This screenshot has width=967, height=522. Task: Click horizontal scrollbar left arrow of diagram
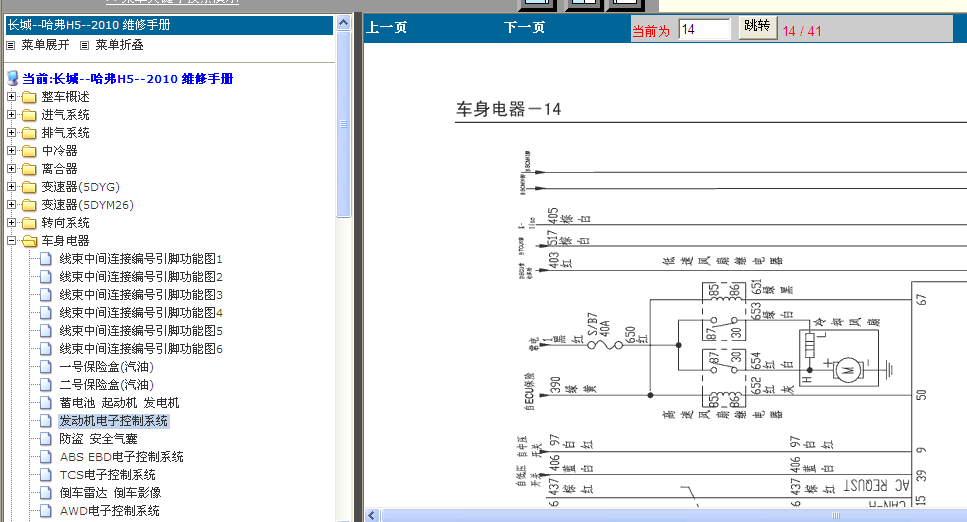(x=371, y=515)
